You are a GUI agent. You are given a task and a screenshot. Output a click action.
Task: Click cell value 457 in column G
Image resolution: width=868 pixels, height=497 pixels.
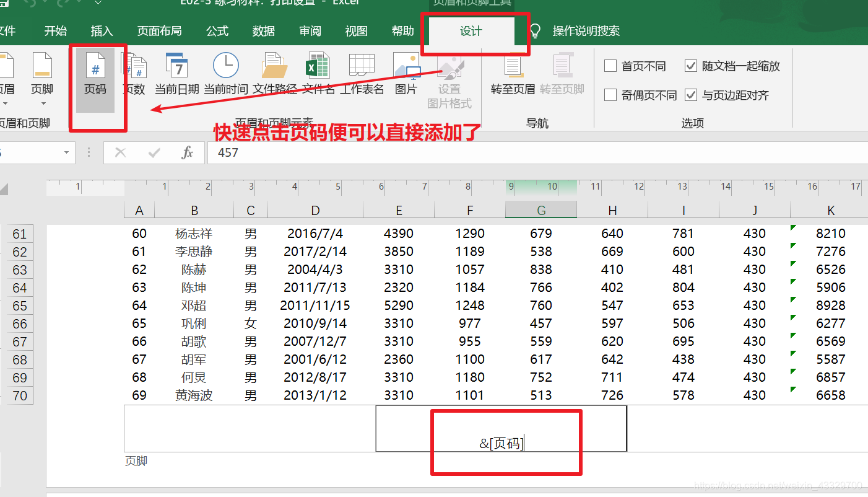tap(541, 324)
